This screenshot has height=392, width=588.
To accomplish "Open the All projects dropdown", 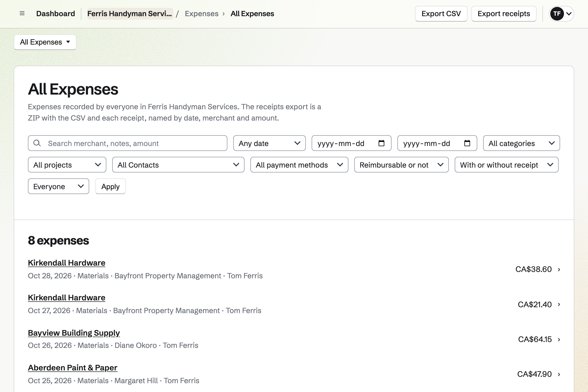I will (67, 165).
